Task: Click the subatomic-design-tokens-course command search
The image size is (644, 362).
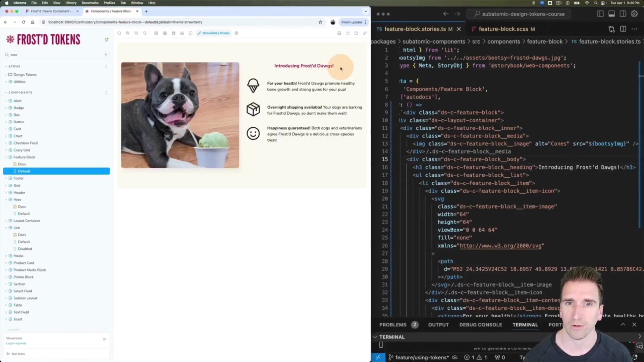Action: click(x=519, y=14)
